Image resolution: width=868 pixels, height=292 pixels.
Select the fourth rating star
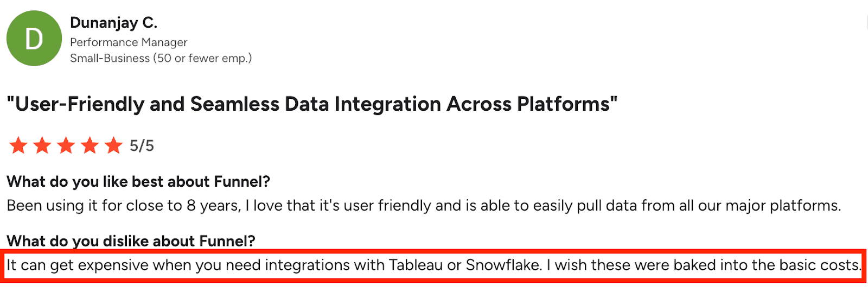tap(90, 145)
